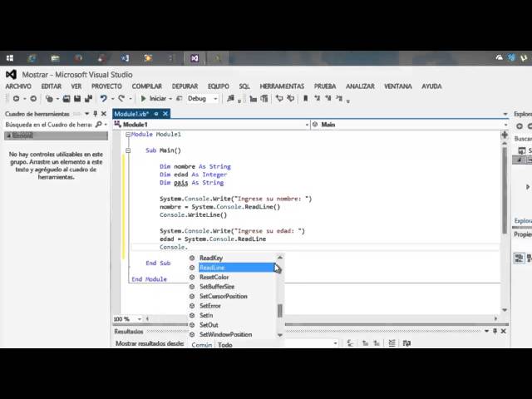Select SetCursorPosition in the IntelliSense list

click(224, 296)
